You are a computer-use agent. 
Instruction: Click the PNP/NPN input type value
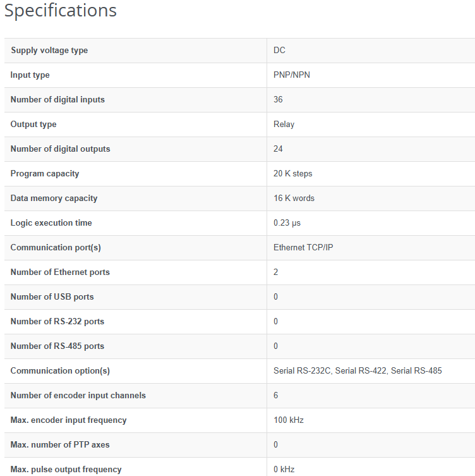292,75
